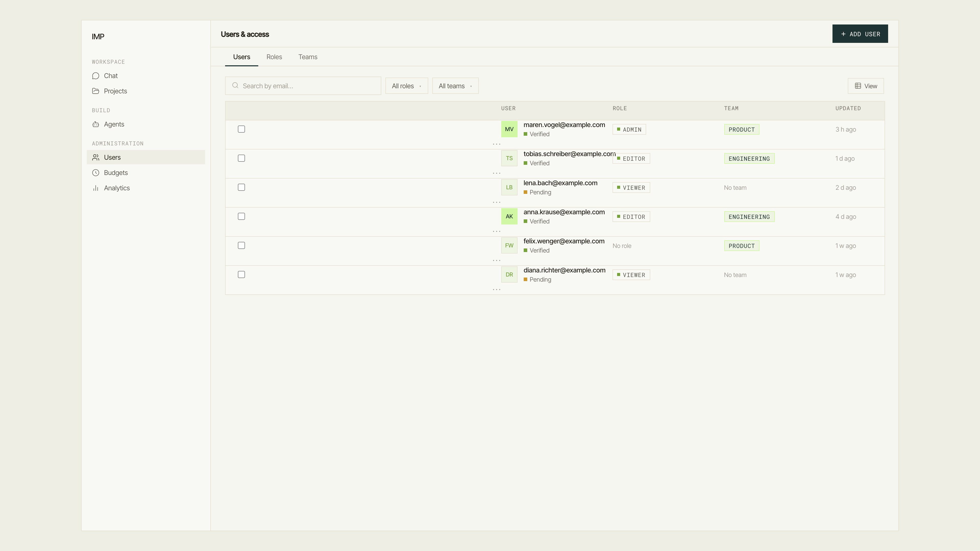Open Analytics in the sidebar

pyautogui.click(x=146, y=188)
